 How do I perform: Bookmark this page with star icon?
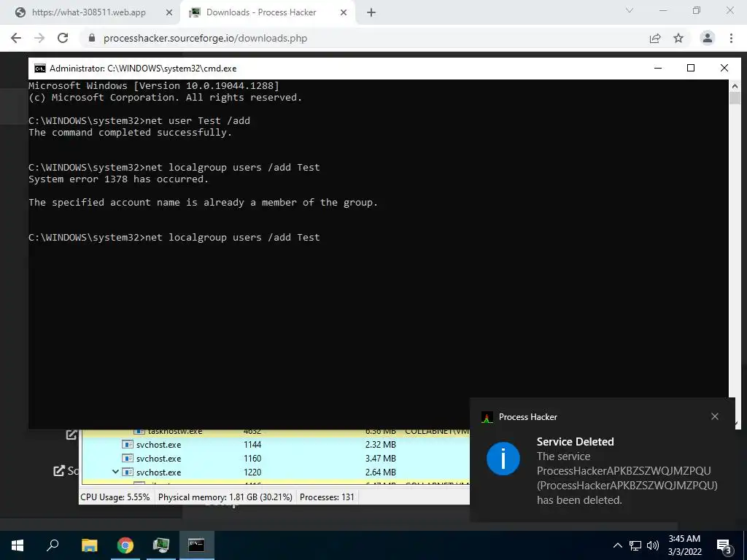tap(678, 38)
